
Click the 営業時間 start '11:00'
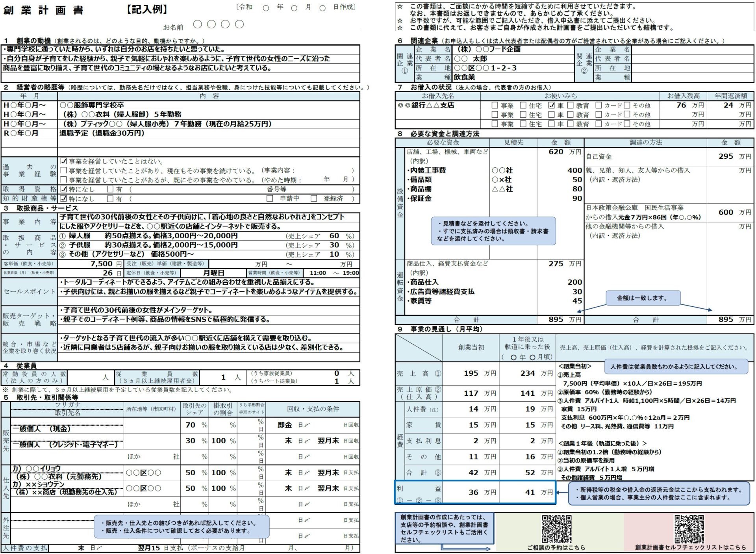(x=318, y=273)
